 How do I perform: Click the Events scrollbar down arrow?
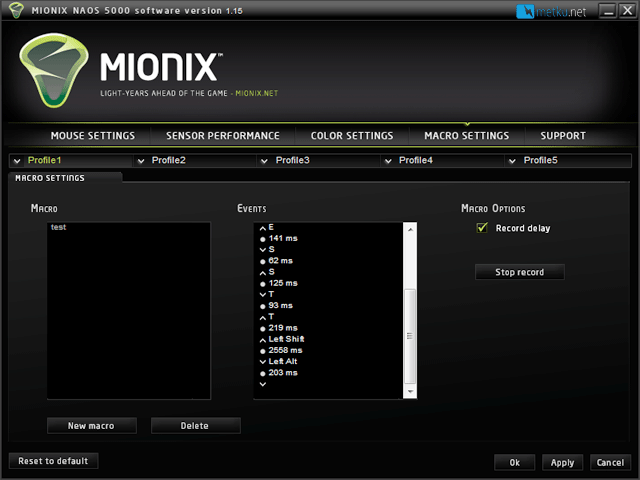tap(410, 391)
